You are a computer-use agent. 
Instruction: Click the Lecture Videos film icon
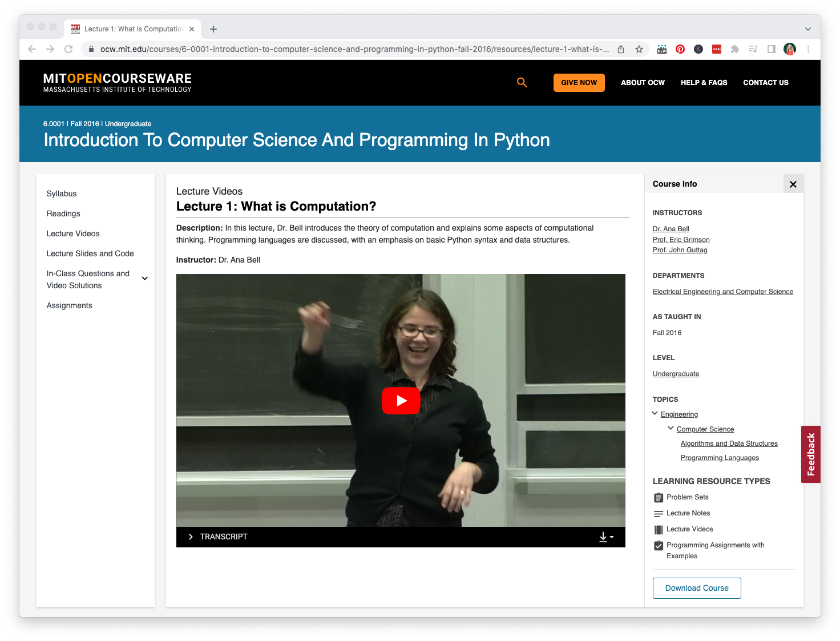coord(659,530)
